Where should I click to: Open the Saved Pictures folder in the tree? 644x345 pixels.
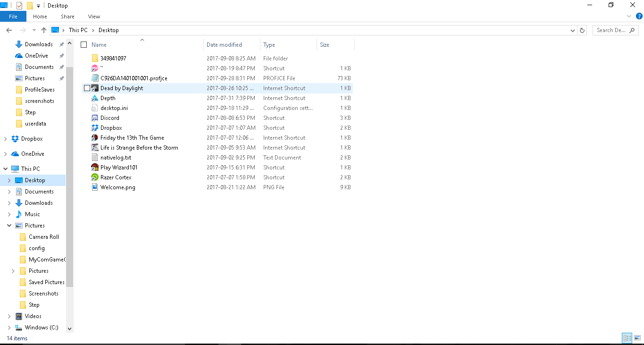tap(47, 282)
